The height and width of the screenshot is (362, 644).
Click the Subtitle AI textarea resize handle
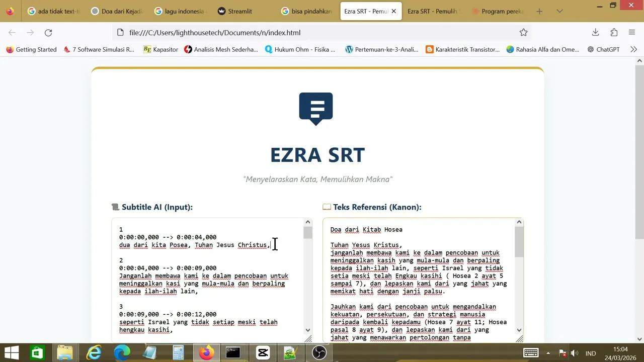[308, 339]
